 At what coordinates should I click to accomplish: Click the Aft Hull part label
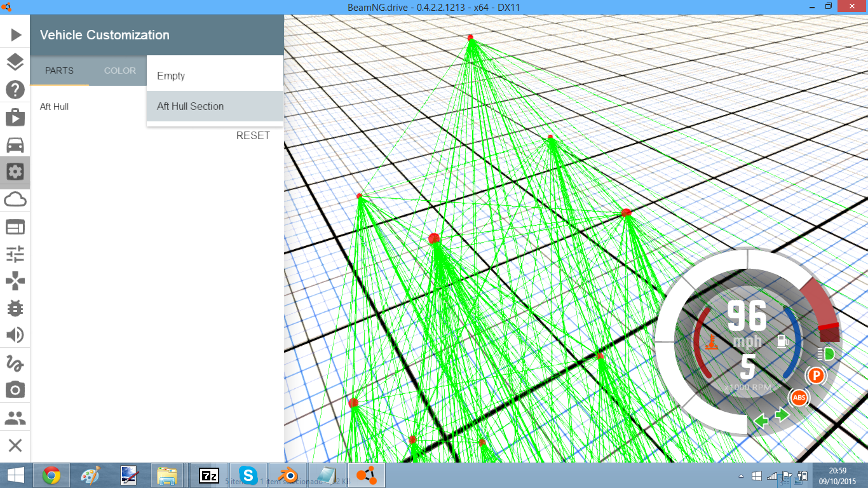pos(54,107)
